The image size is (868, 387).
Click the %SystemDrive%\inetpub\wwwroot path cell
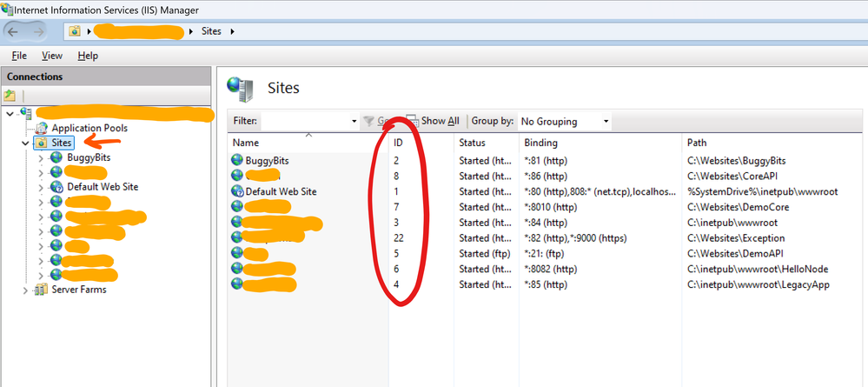(762, 192)
